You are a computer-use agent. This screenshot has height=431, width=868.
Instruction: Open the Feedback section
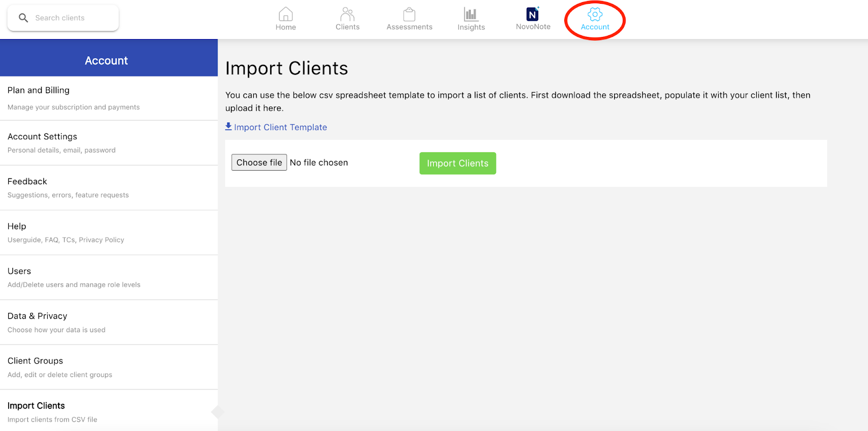pyautogui.click(x=108, y=188)
